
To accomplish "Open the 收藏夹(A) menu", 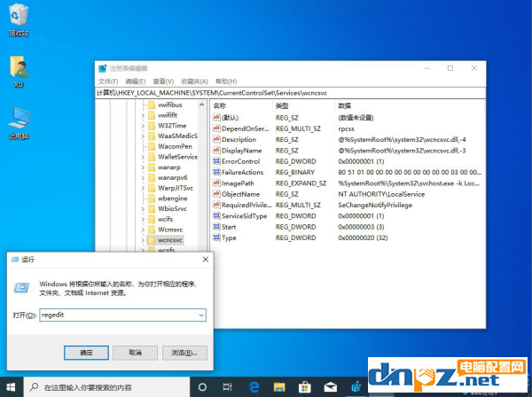I will 194,82.
